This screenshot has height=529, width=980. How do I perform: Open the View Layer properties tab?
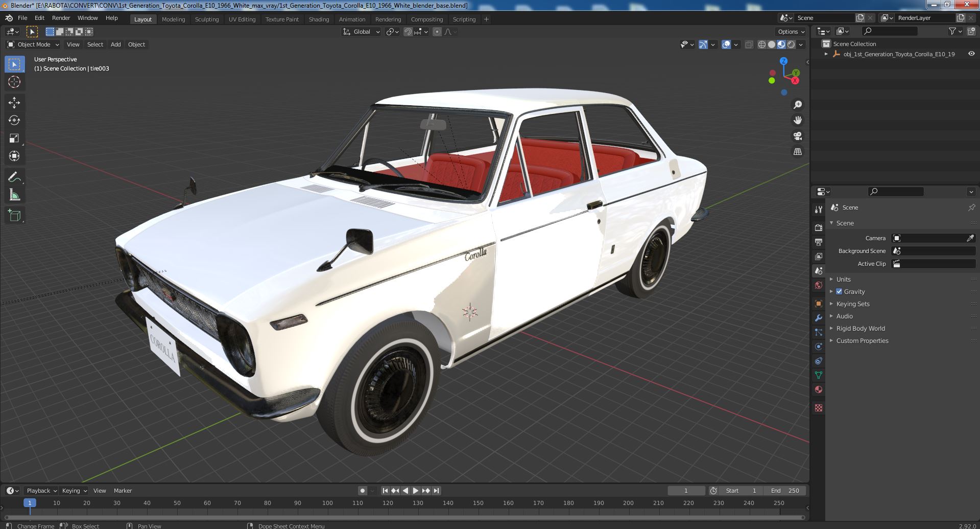pos(819,256)
